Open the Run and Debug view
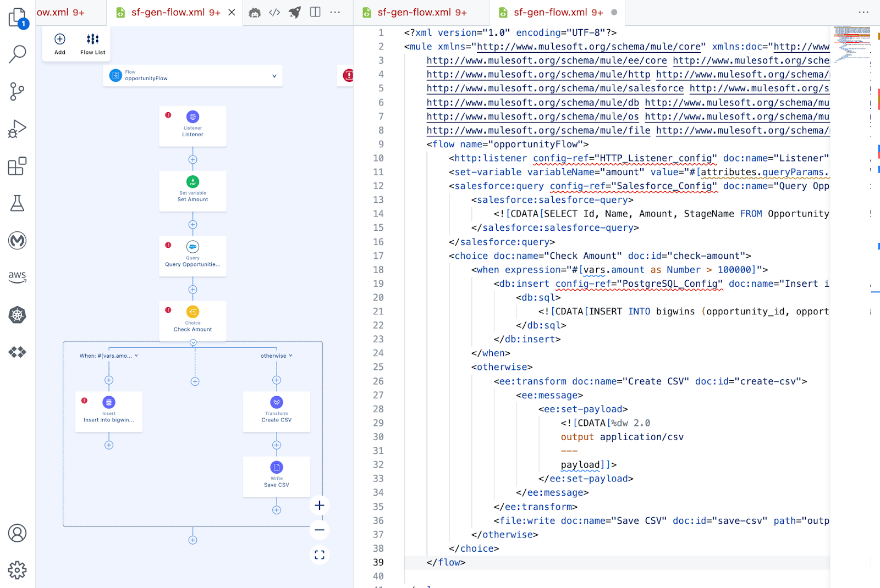Image resolution: width=880 pixels, height=588 pixels. (x=18, y=129)
